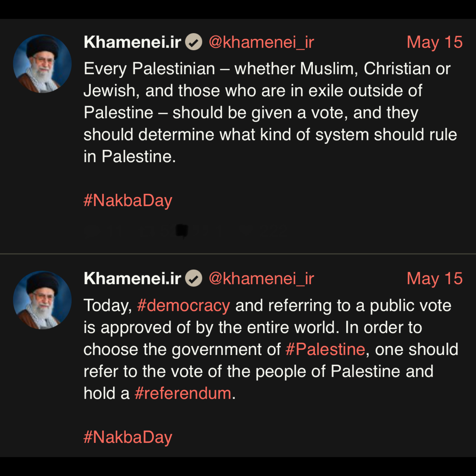
Task: Tap the #referendum hashtag
Action: [x=183, y=393]
